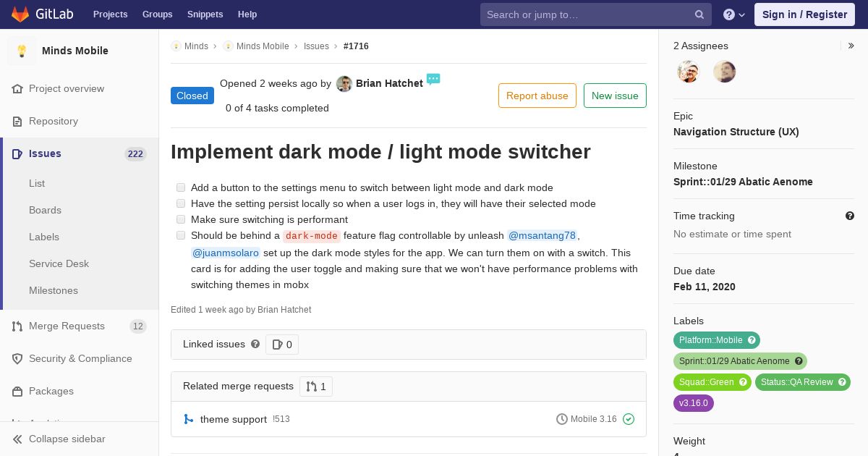Click the GitLab fox logo
Screen dimensions: 868x456
click(20, 14)
